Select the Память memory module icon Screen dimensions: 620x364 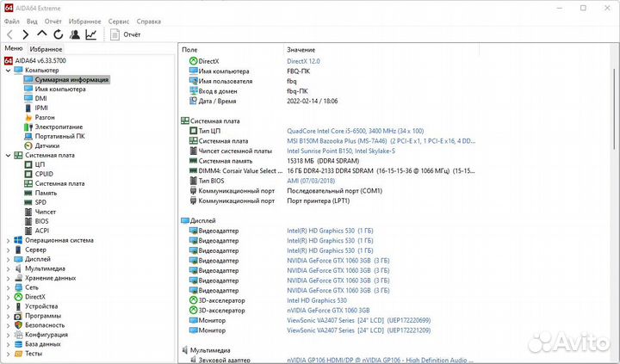(x=28, y=194)
